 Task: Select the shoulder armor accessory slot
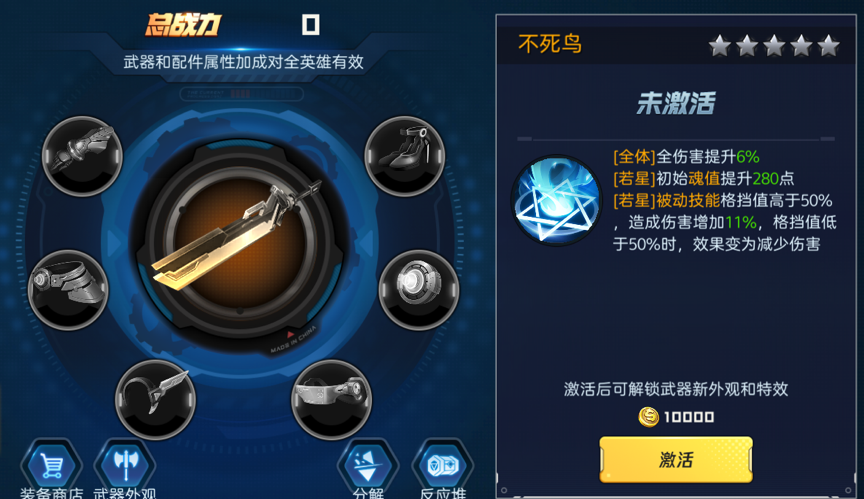coord(68,290)
